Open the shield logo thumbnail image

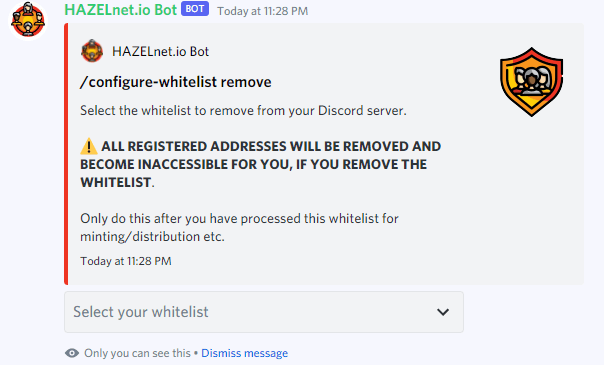pos(532,82)
